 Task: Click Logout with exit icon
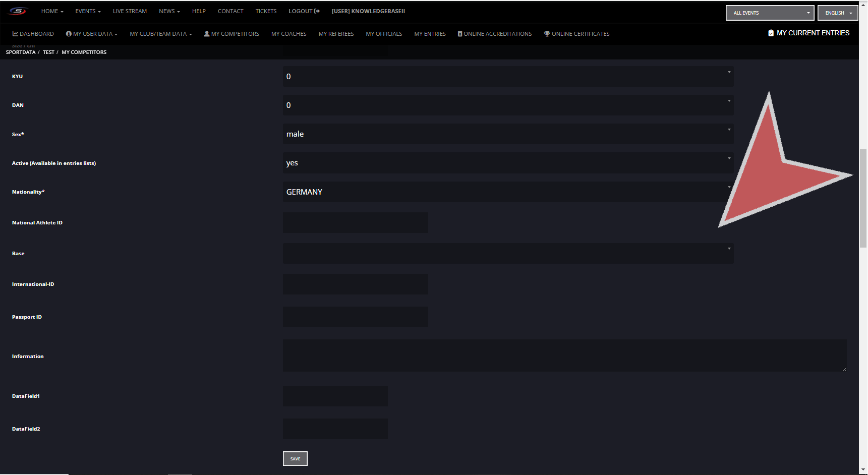point(304,11)
